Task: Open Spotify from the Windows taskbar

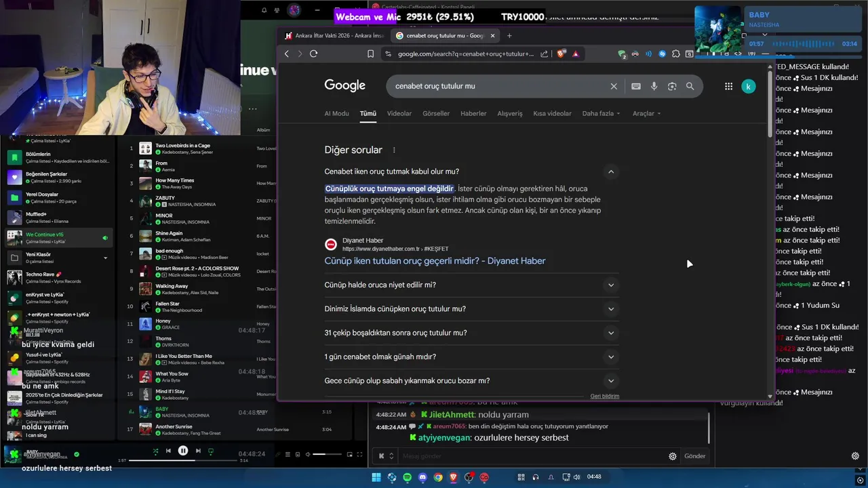Action: click(x=408, y=477)
